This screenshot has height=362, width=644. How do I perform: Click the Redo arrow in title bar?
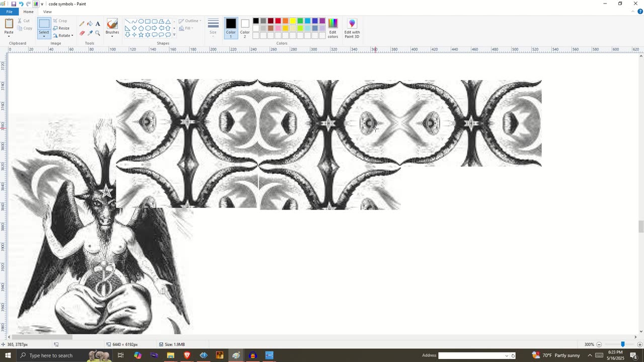pos(28,4)
